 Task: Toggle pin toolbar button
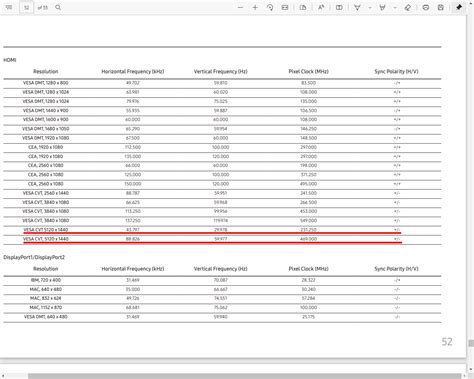click(x=459, y=7)
